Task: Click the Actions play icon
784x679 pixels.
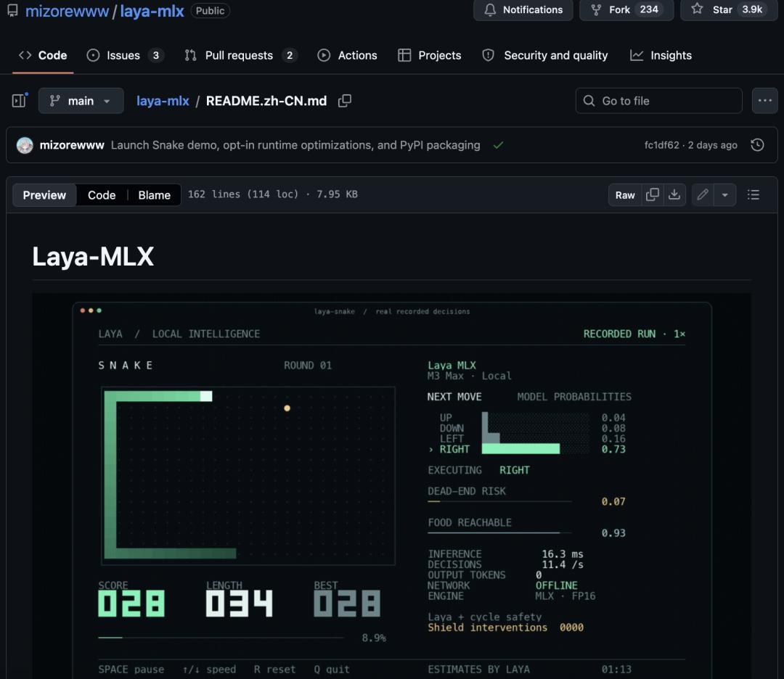Action: pos(324,55)
